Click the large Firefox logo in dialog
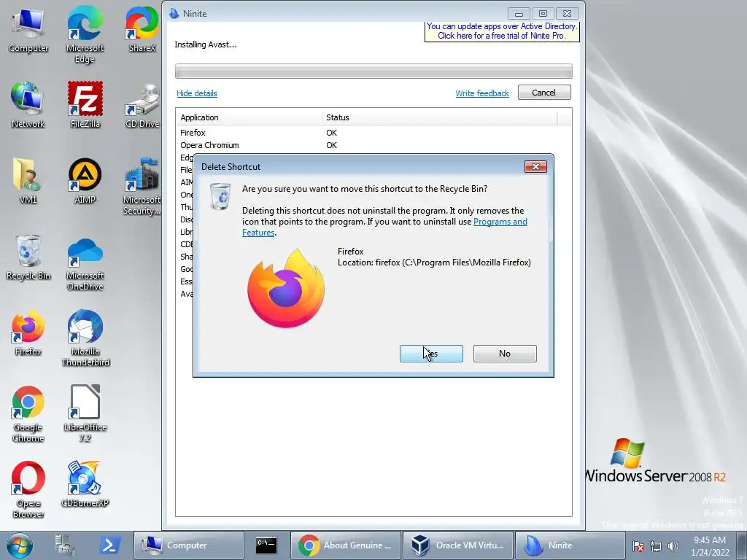This screenshot has height=560, width=747. [x=286, y=288]
